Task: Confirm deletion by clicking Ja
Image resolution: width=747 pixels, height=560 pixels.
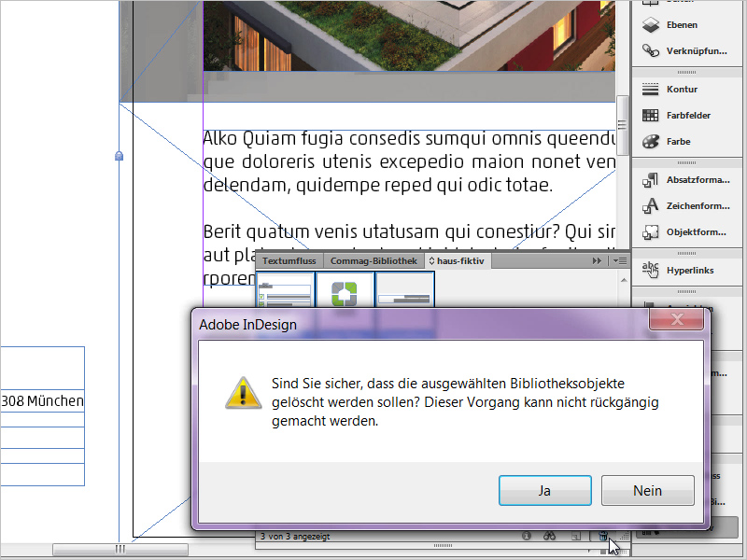Action: click(544, 490)
